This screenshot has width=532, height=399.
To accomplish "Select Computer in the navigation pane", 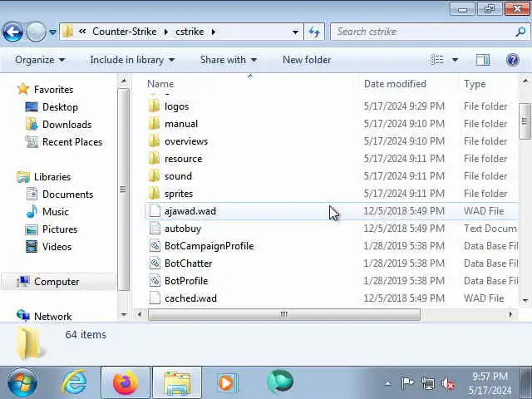I will click(x=57, y=282).
